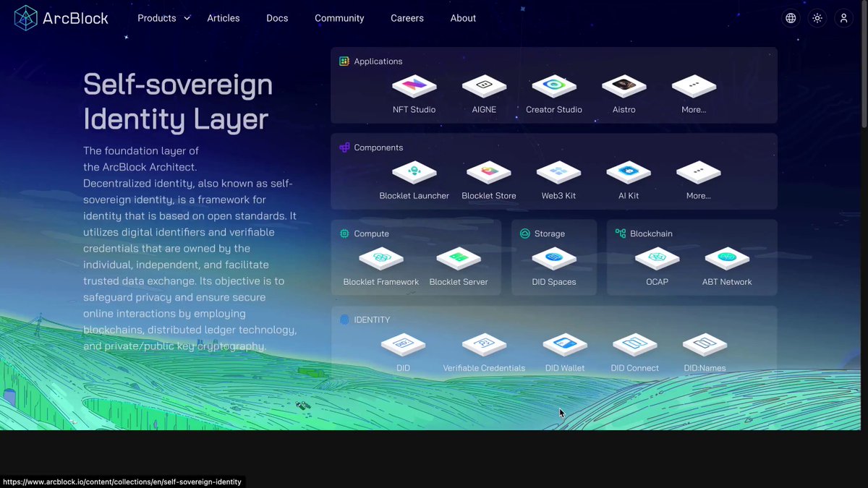
Task: Click the Components puzzle icon
Action: pyautogui.click(x=344, y=147)
